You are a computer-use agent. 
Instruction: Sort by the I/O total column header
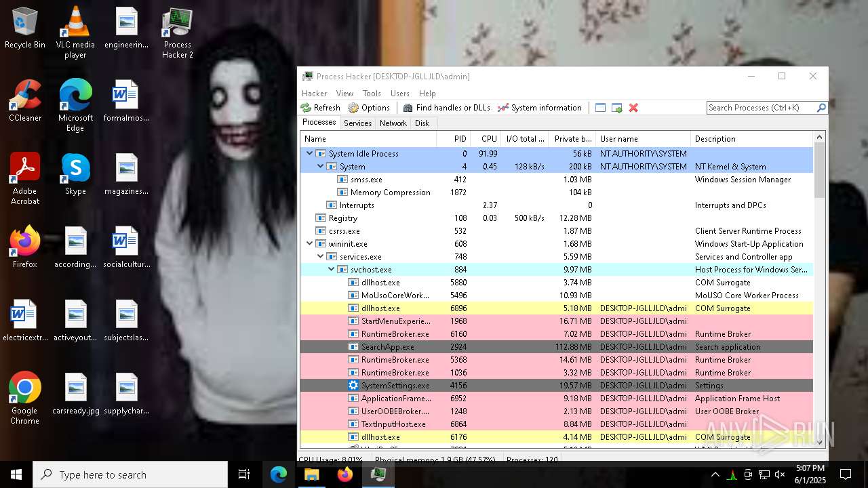(x=525, y=139)
